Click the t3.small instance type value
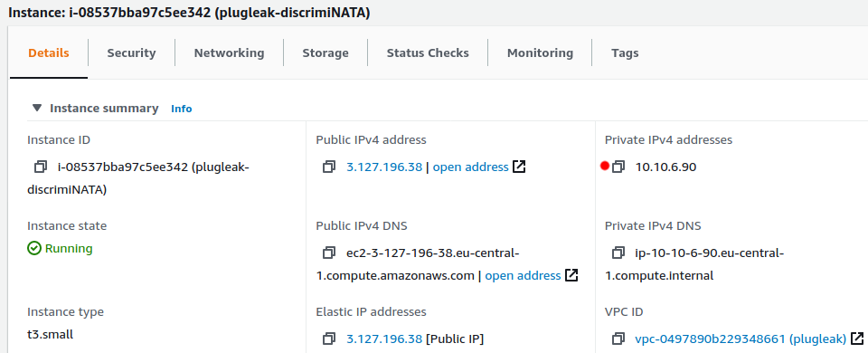 51,334
